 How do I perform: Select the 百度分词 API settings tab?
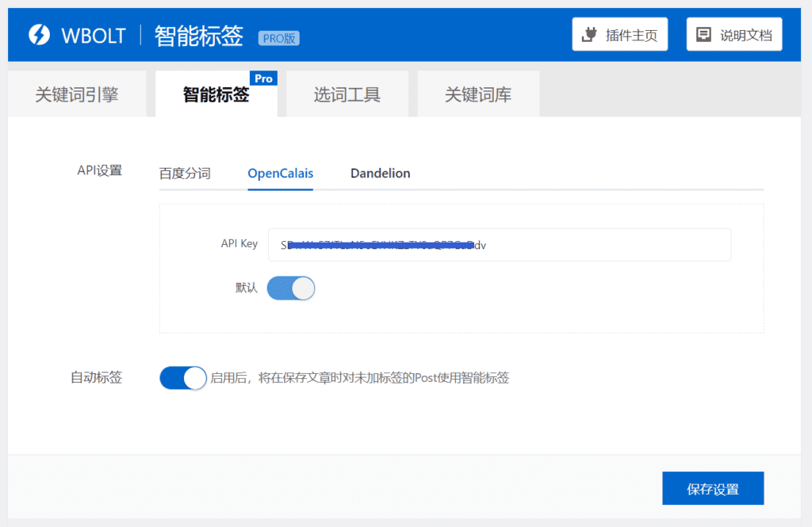186,173
